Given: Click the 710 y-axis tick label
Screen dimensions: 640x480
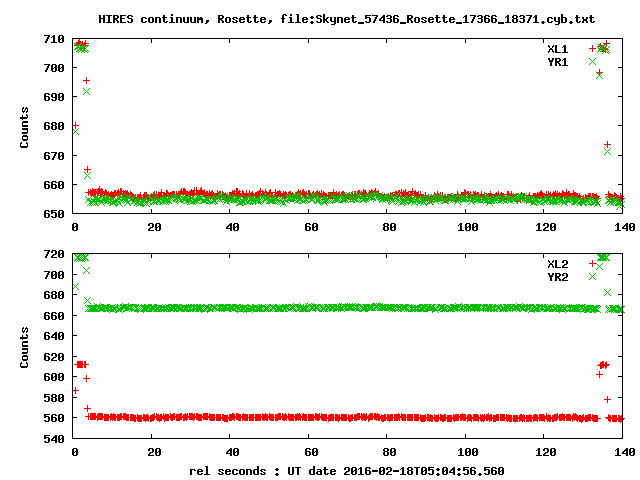Looking at the screenshot, I should (54, 39).
